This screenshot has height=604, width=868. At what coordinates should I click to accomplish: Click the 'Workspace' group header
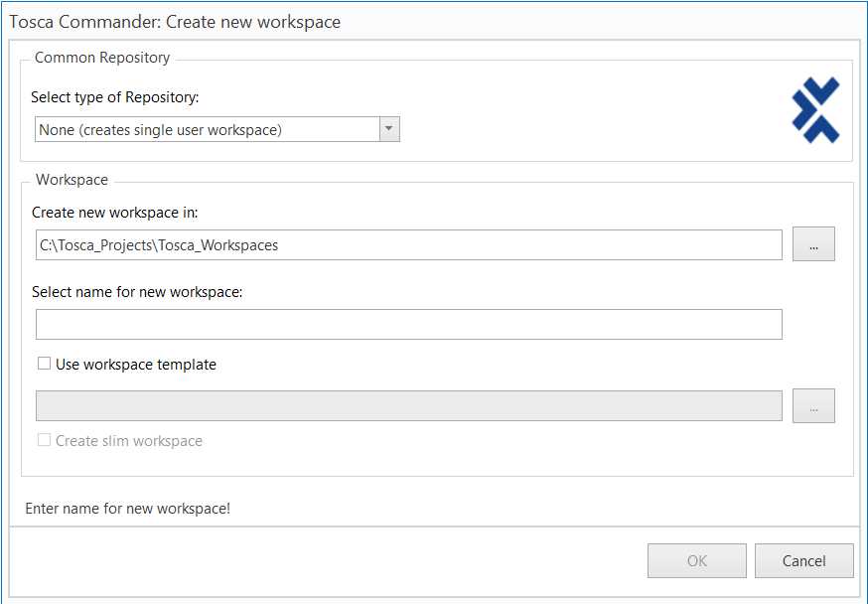[x=72, y=180]
